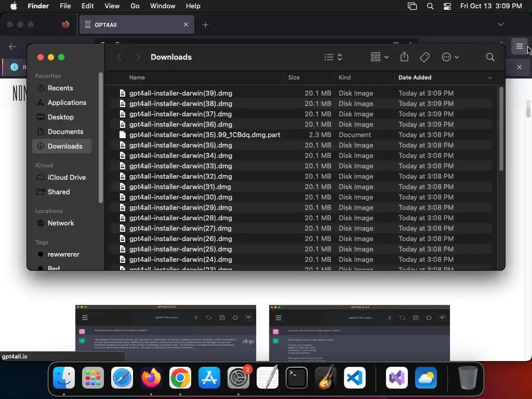Screen dimensions: 532x399
Task: Go forward with Finder's forward chevron
Action: [x=138, y=57]
